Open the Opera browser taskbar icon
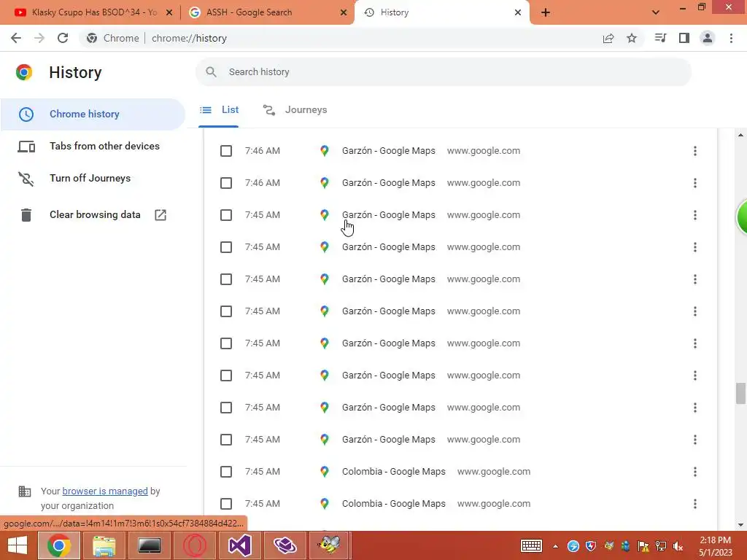Viewport: 747px width, 560px height. coord(195,545)
